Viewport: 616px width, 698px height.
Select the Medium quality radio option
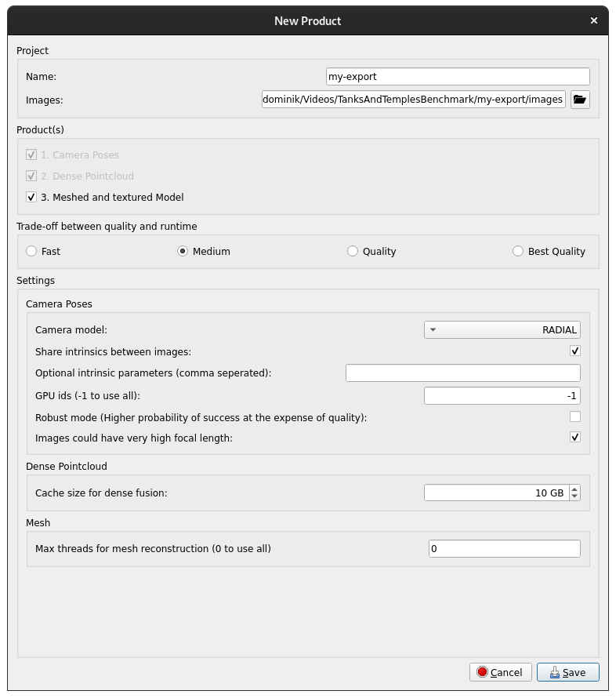coord(183,252)
